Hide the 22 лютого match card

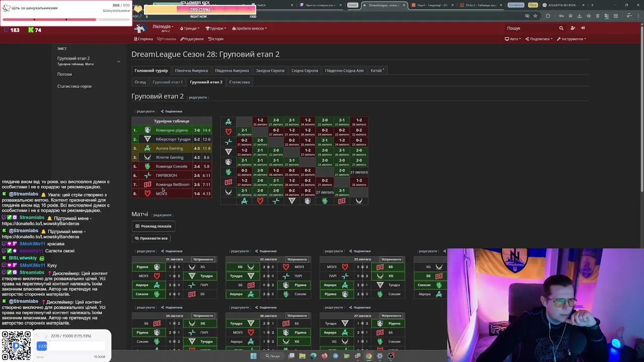point(297,259)
